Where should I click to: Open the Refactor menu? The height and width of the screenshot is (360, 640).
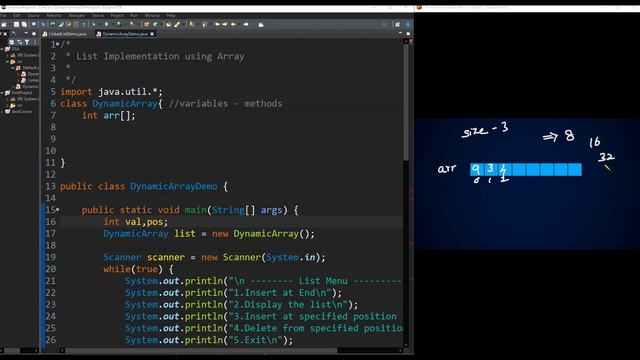pos(54,16)
